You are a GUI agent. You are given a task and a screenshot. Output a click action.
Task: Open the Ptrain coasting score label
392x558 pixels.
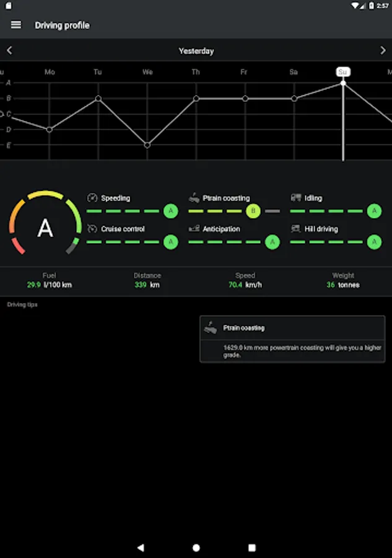(x=226, y=198)
